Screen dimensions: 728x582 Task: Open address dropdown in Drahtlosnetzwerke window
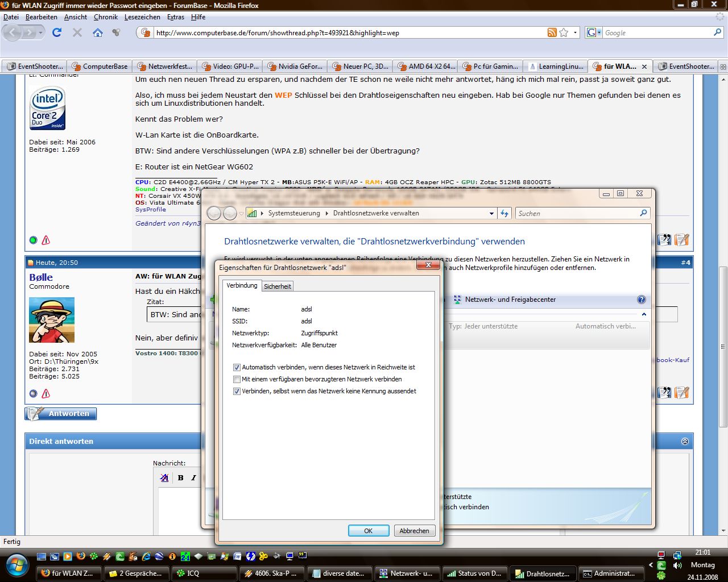coord(491,213)
